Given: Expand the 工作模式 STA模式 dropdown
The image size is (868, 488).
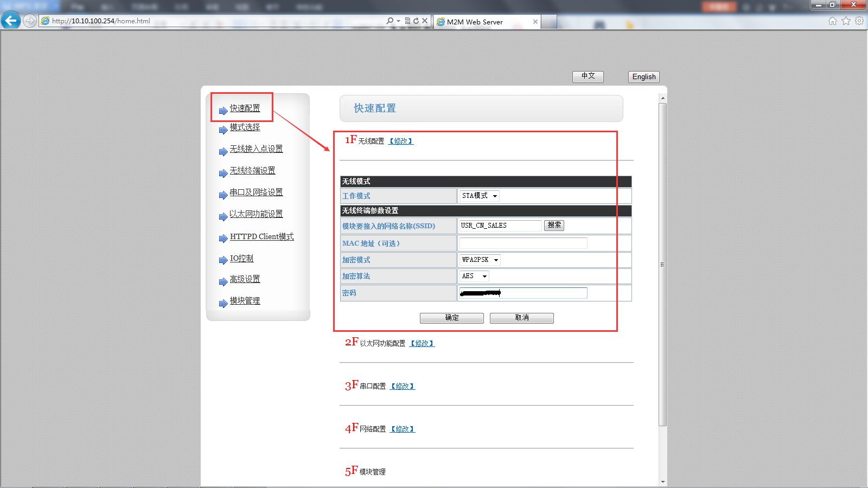Looking at the screenshot, I should 479,196.
